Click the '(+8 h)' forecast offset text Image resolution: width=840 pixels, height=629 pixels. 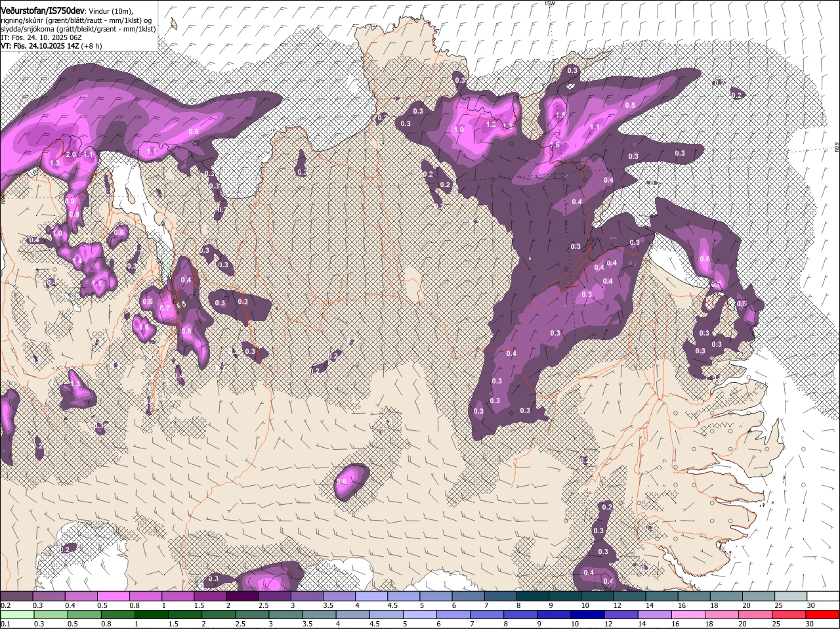[92, 46]
